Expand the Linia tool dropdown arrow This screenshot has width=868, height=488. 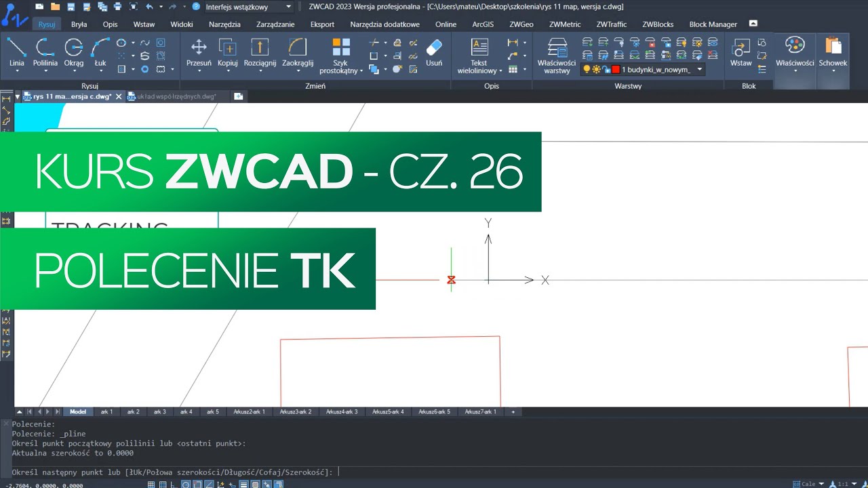pos(17,70)
